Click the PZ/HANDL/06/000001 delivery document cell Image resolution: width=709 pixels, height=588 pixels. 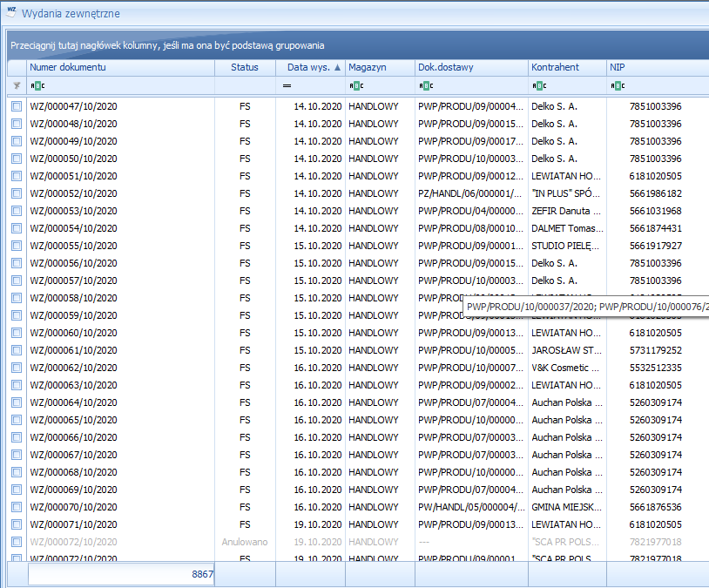pyautogui.click(x=470, y=193)
